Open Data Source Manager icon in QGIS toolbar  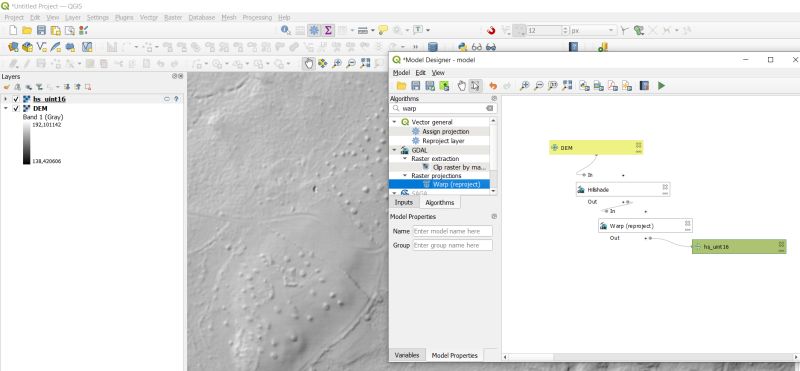[x=13, y=47]
